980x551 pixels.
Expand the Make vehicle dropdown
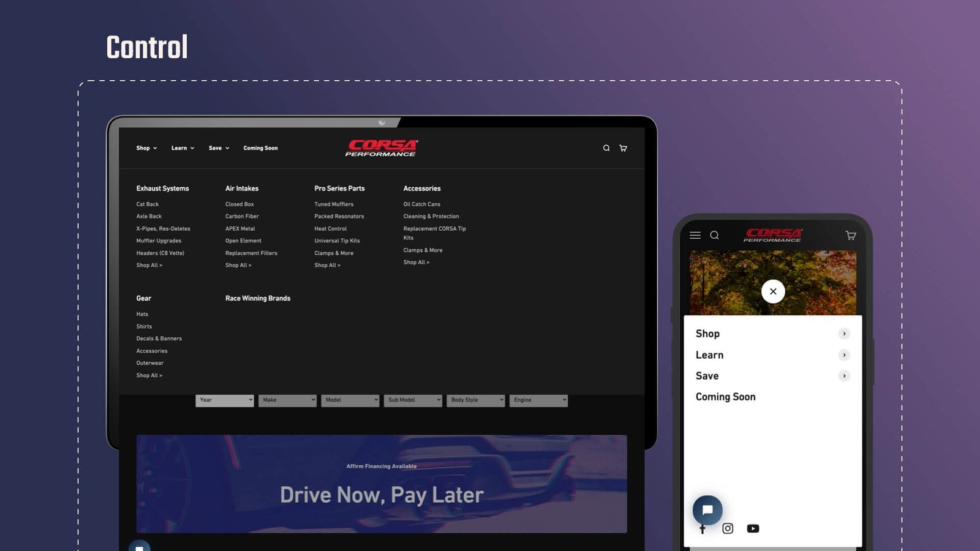tap(287, 400)
